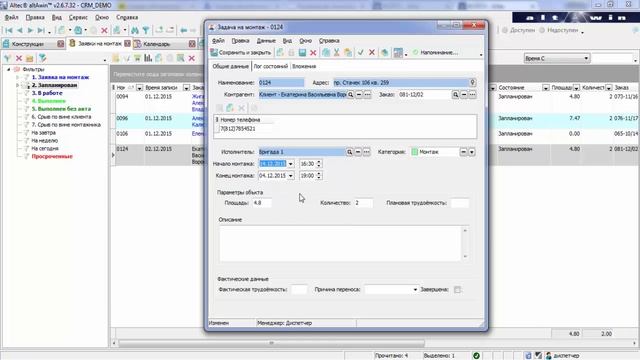The image size is (640, 360).
Task: Click the name field 0124
Action: tap(281, 82)
